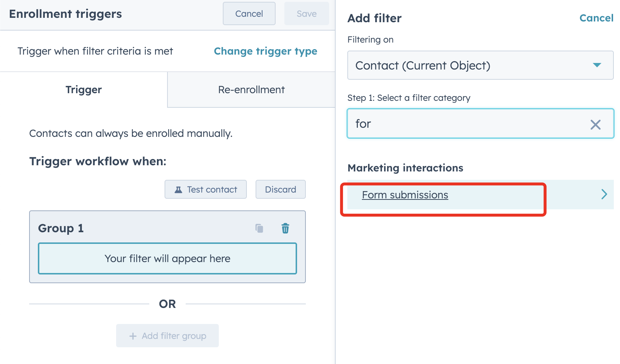Duplicate Group 1 with the copy icon

pos(259,228)
